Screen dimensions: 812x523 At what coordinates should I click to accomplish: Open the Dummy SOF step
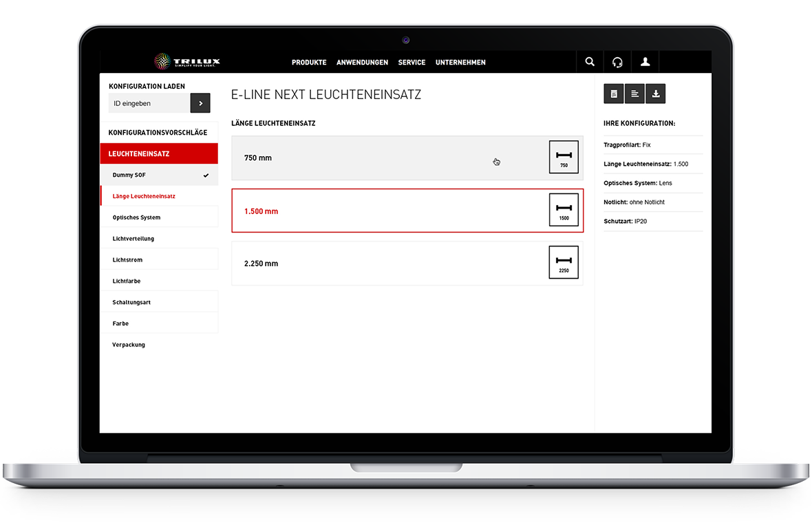(x=159, y=175)
